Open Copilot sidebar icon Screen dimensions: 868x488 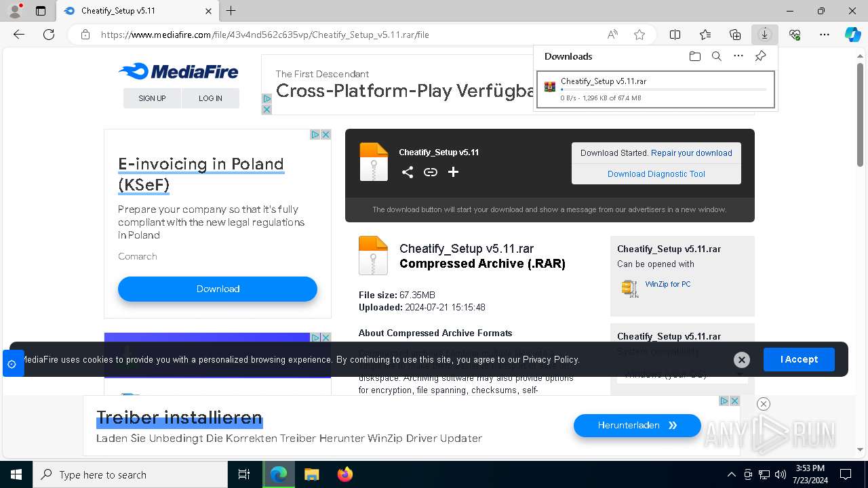pos(852,35)
